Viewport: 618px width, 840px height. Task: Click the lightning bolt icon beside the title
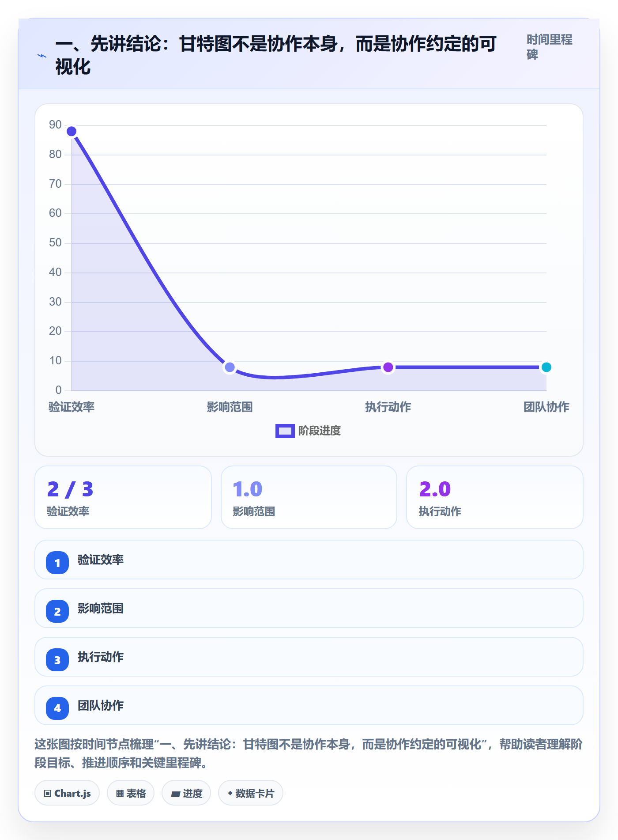(x=42, y=56)
